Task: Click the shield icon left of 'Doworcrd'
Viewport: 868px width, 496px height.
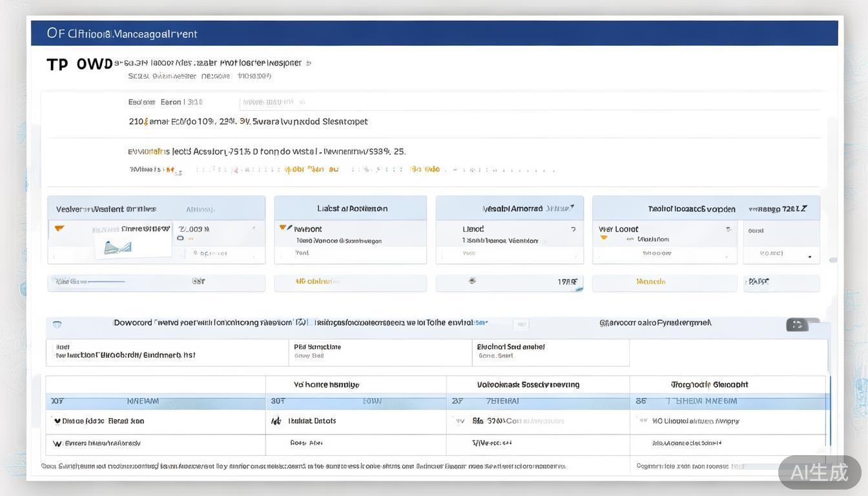Action: point(57,324)
